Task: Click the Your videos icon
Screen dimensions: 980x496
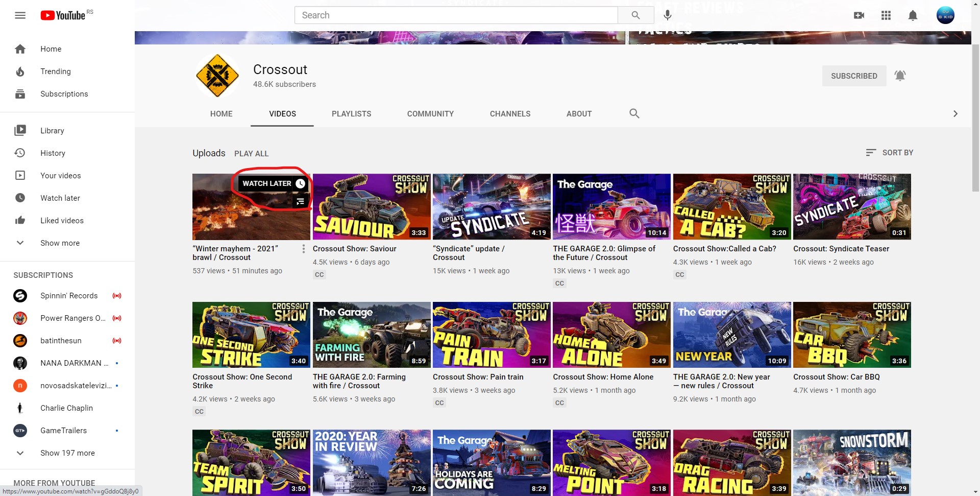Action: click(x=20, y=176)
